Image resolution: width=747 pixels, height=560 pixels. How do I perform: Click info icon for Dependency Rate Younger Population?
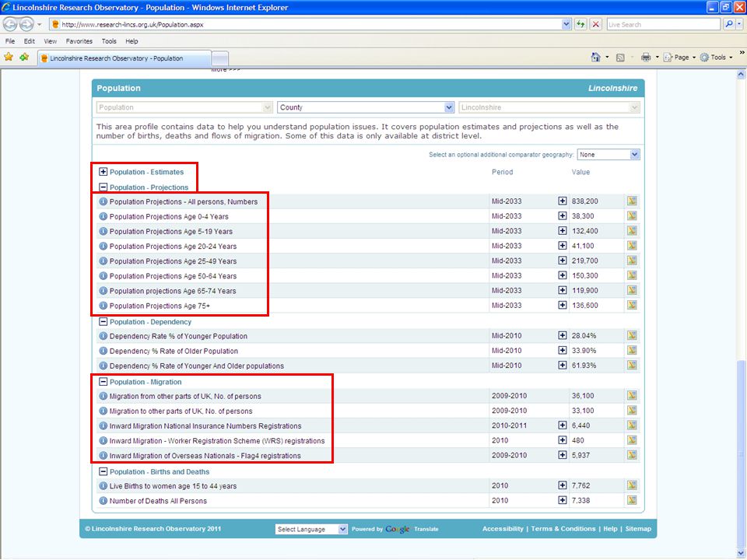pyautogui.click(x=103, y=336)
